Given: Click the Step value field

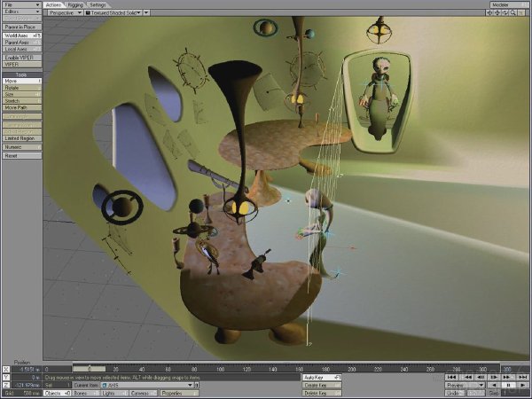Looking at the screenshot, I should coord(514,393).
